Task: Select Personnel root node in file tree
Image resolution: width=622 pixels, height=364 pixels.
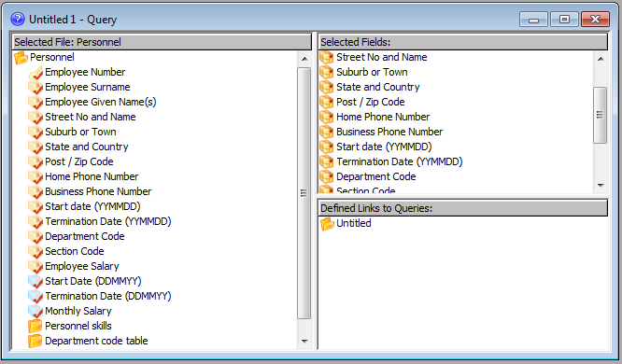Action: (52, 58)
